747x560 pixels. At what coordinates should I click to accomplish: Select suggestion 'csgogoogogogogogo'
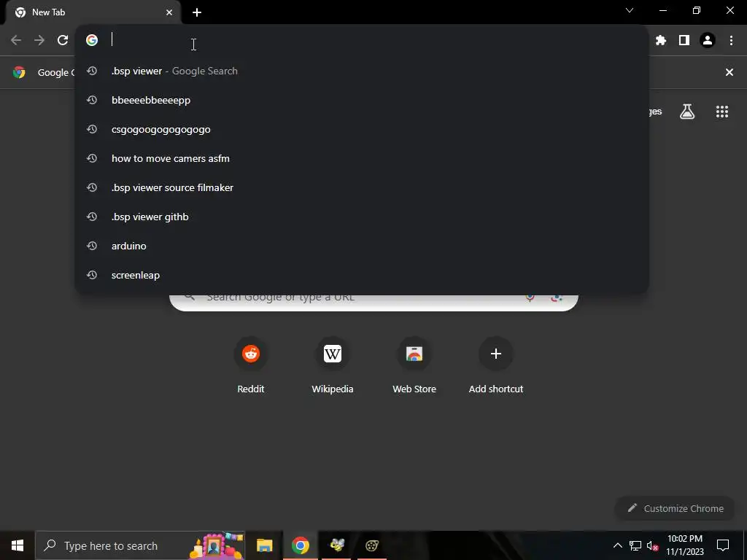click(362, 129)
